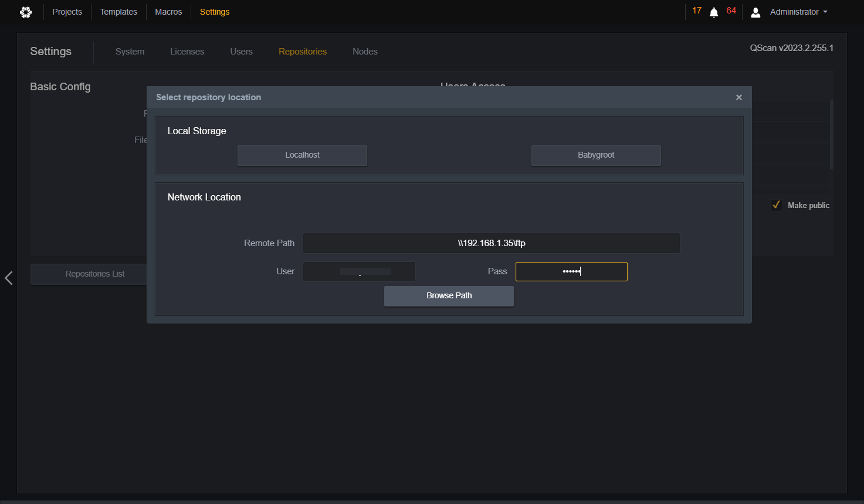Focus the Remote Path input field
Viewport: 864px width, 504px height.
click(492, 243)
